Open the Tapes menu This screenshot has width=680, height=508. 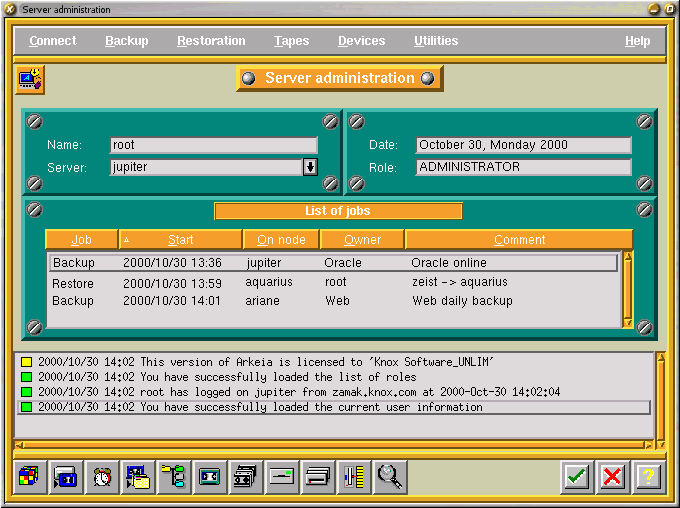click(x=291, y=41)
